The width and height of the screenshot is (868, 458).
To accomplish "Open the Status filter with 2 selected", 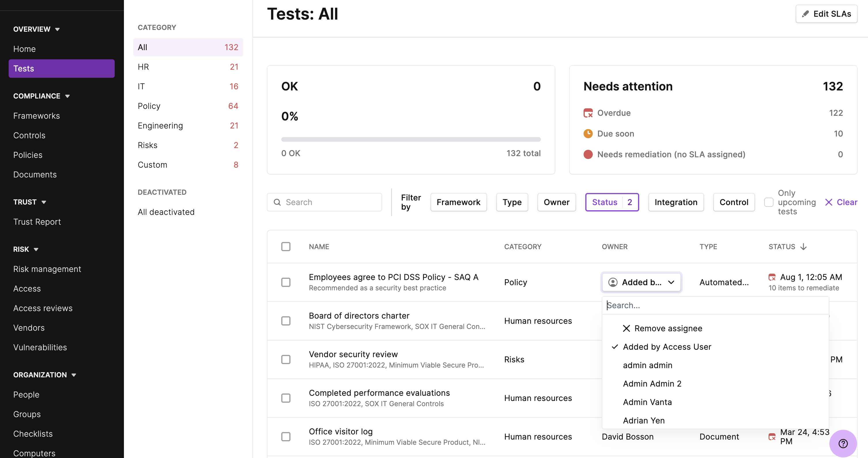I will click(612, 202).
